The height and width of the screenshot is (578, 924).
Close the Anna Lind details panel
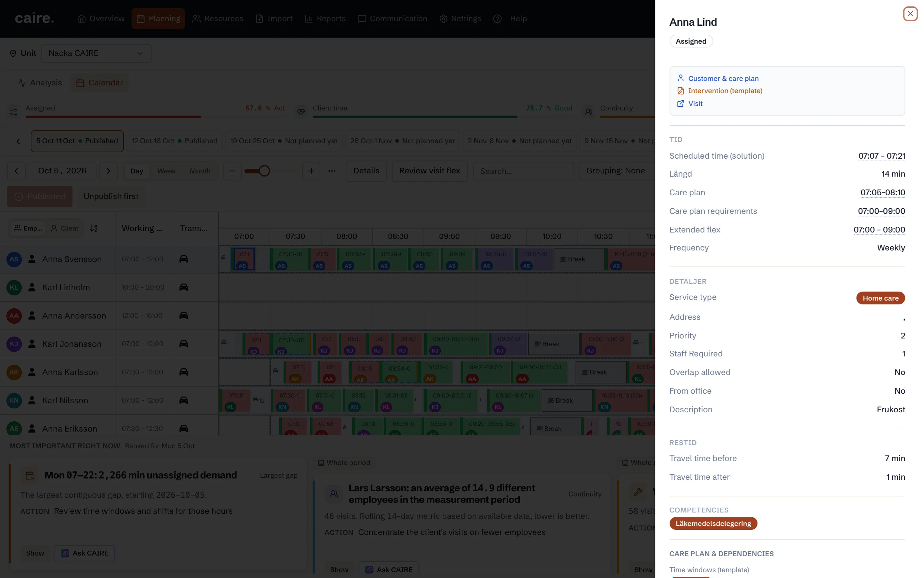910,14
